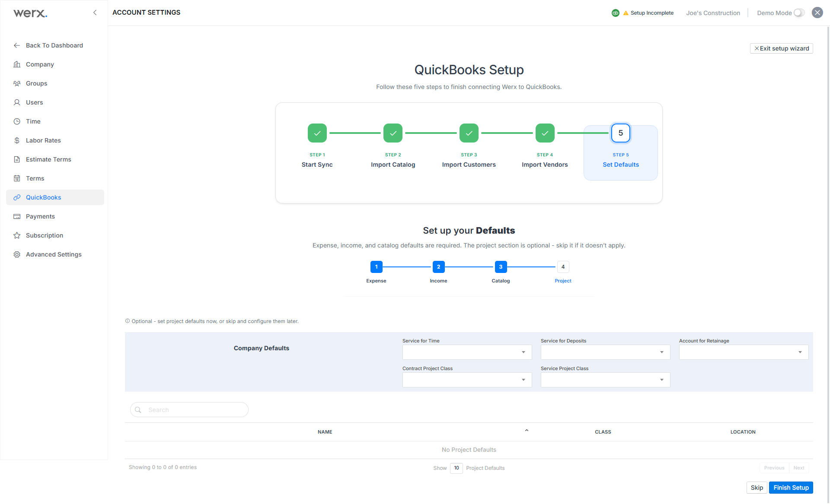Screen dimensions: 830x504
Task: Open Service for Deposits dropdown
Action: coord(606,352)
